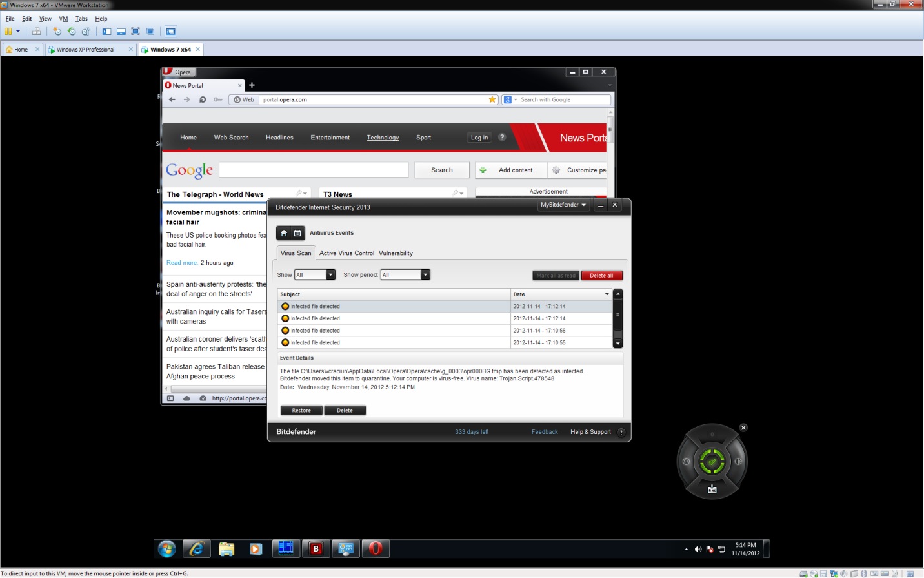Screen dimensions: 924x578
Task: Click the VMware pause/suspend button
Action: tap(8, 31)
